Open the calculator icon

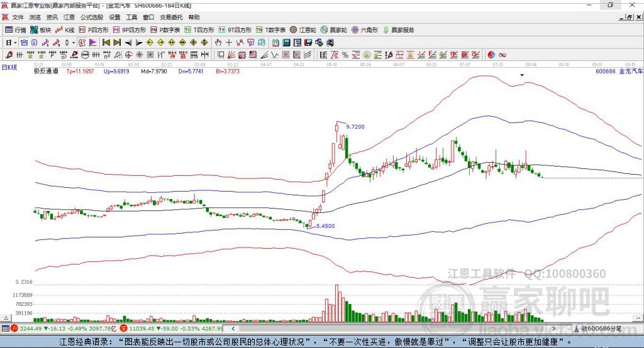tap(286, 43)
